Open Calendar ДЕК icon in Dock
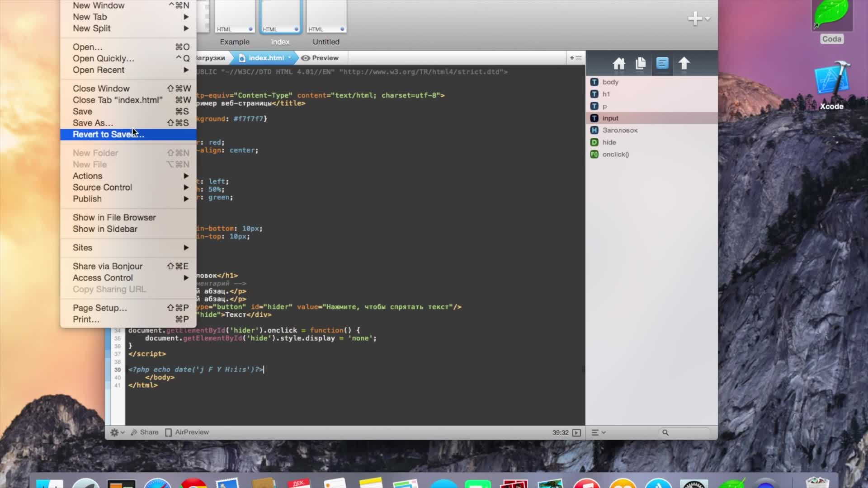This screenshot has width=868, height=488. point(298,483)
